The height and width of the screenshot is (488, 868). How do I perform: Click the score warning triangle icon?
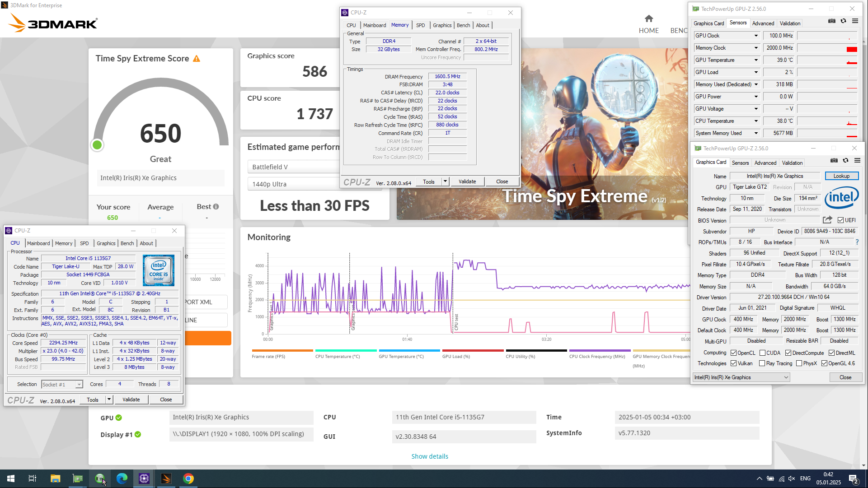tap(197, 59)
